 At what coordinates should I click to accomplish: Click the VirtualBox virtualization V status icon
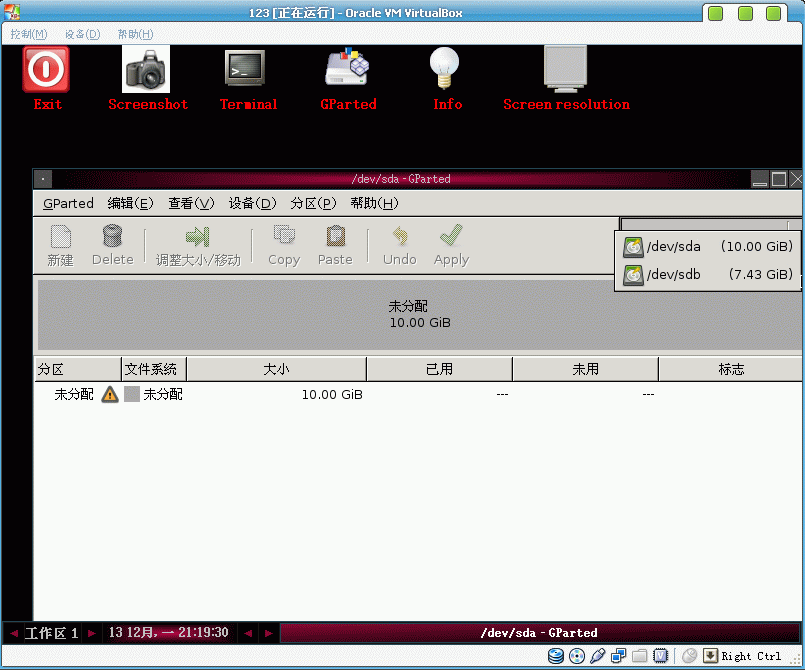(660, 656)
